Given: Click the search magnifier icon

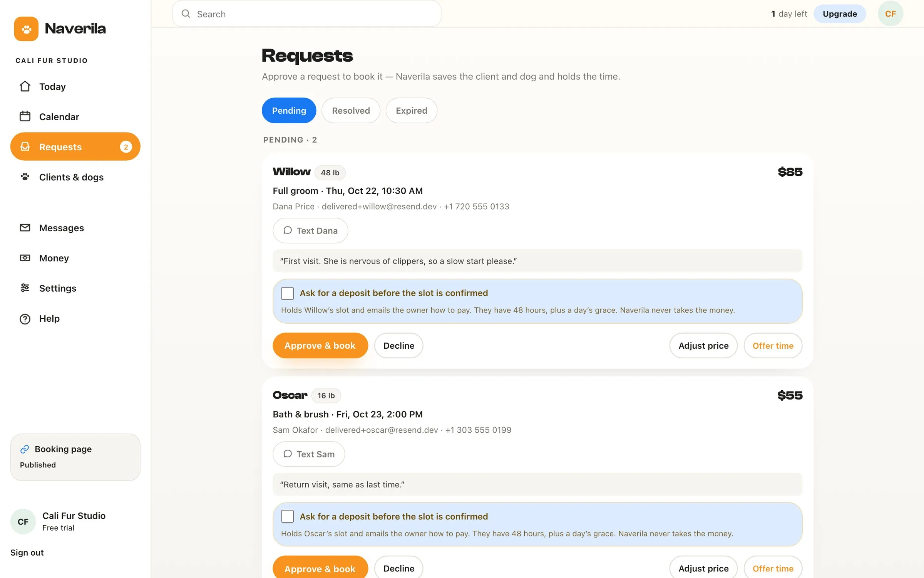Looking at the screenshot, I should tap(186, 14).
